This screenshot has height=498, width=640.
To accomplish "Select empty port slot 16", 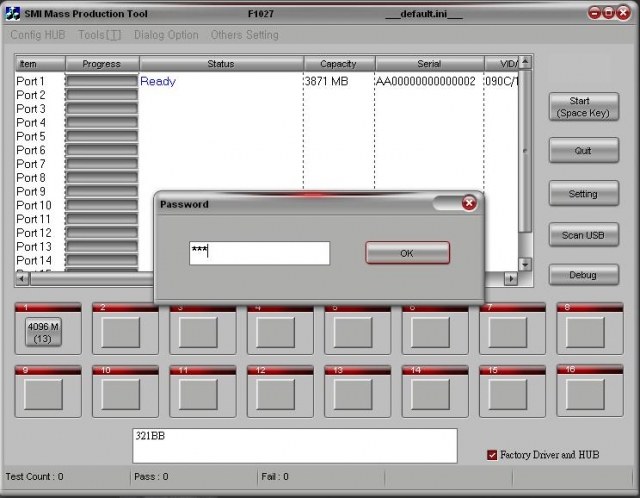I will click(585, 394).
